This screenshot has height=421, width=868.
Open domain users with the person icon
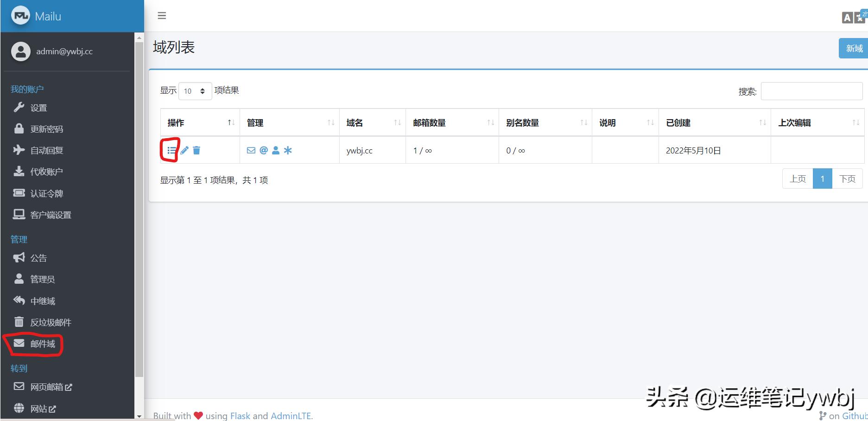(x=276, y=150)
